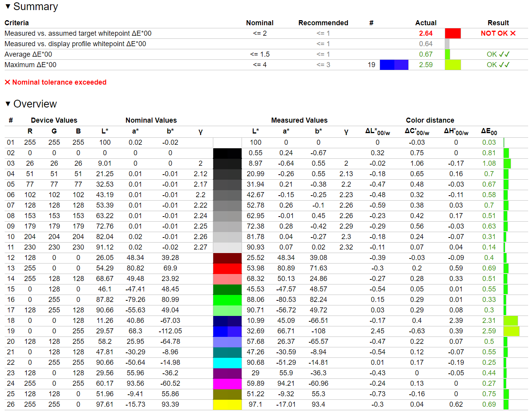Click Measured vs. assumed target whitepoint label
This screenshot has height=411, width=532.
tap(78, 33)
